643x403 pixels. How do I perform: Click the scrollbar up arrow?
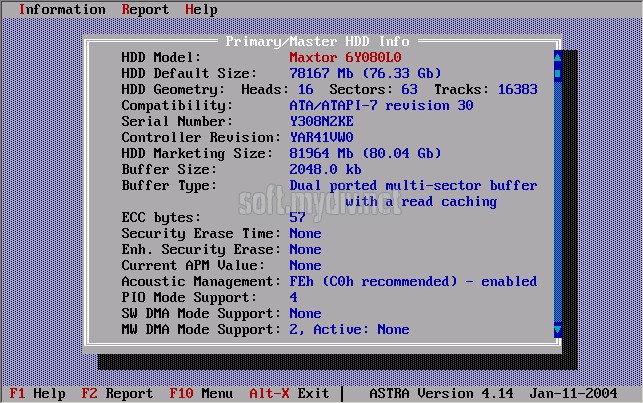pos(558,58)
